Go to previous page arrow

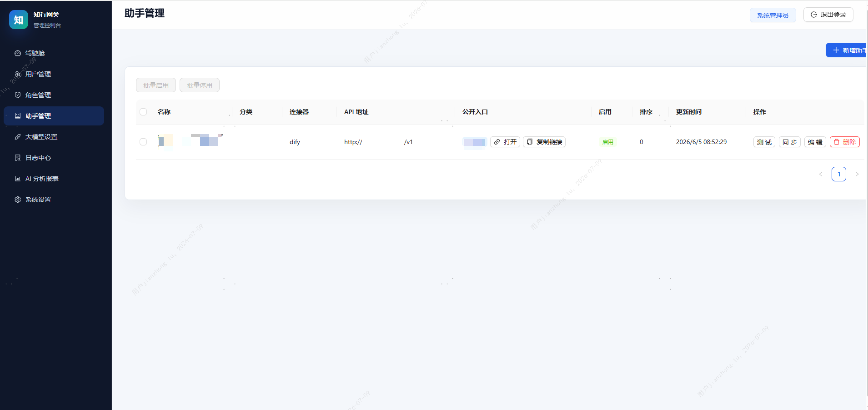point(821,174)
